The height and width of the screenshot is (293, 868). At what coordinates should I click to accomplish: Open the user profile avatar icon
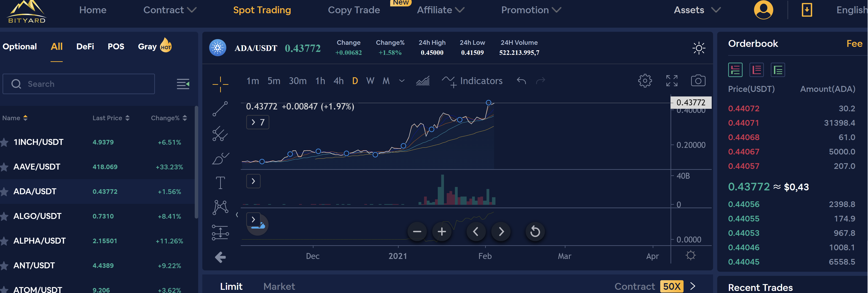coord(763,10)
